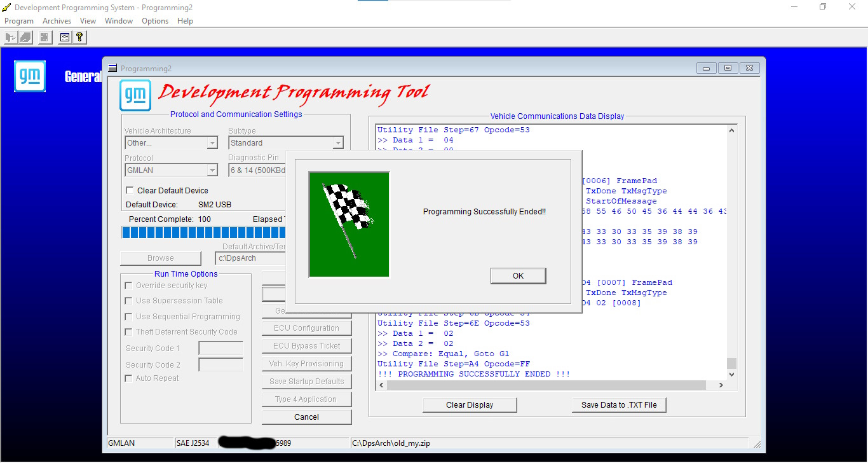Click the GM logo beside Development Programming Tool

135,95
